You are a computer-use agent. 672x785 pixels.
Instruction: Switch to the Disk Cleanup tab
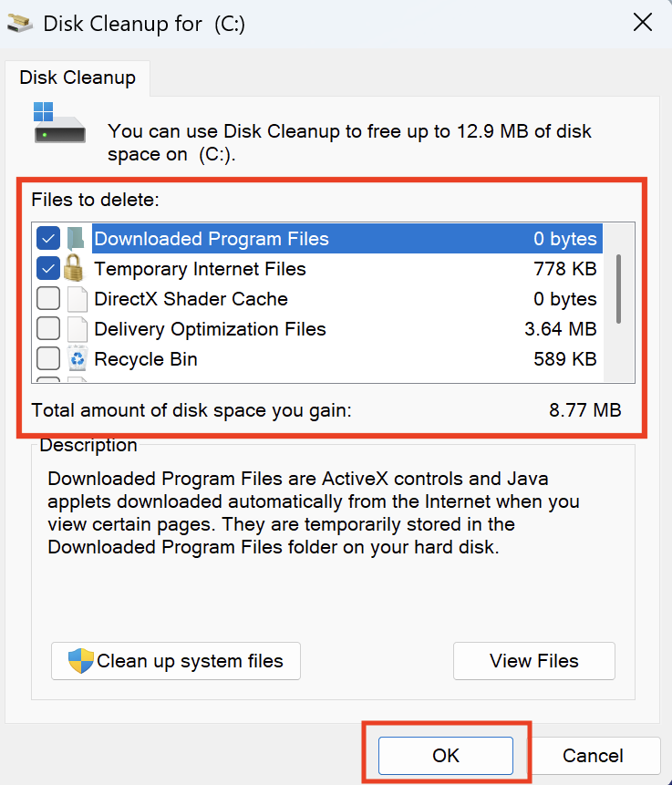78,77
